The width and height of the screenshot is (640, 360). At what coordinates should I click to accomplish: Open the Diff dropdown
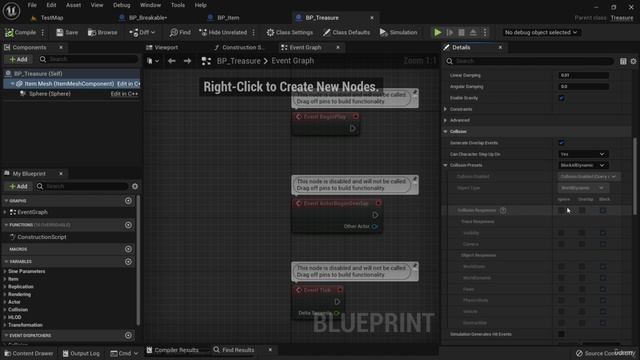click(x=142, y=32)
